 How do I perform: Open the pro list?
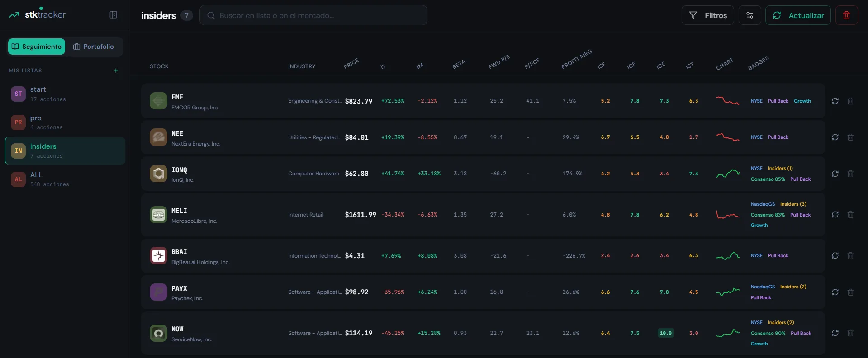click(65, 122)
